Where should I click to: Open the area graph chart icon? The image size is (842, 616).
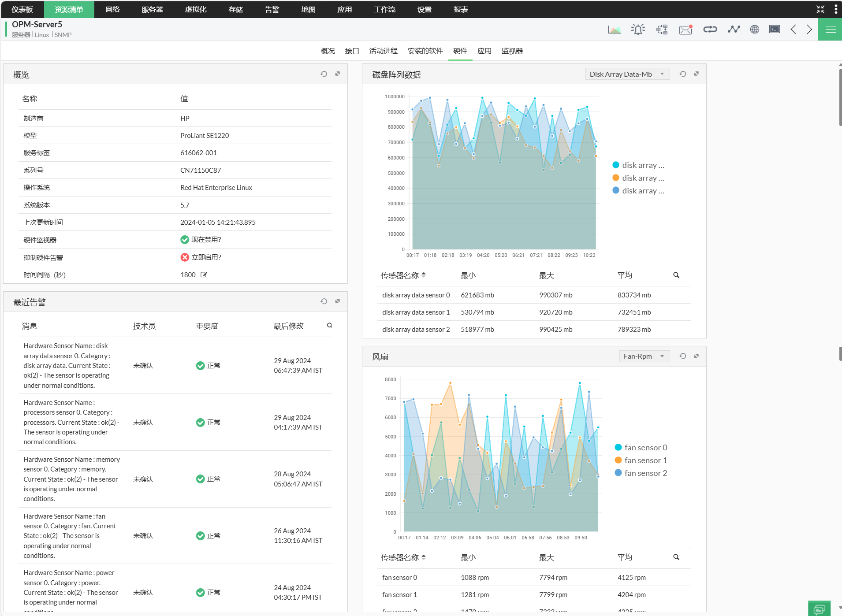pos(614,30)
